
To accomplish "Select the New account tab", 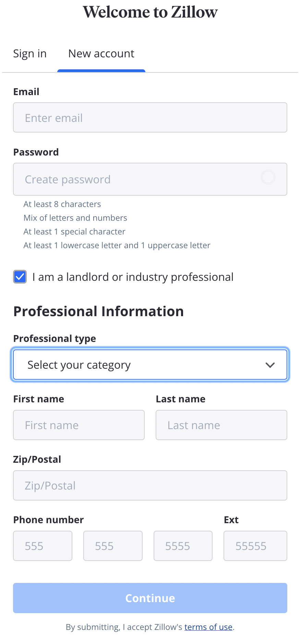I will [x=101, y=54].
